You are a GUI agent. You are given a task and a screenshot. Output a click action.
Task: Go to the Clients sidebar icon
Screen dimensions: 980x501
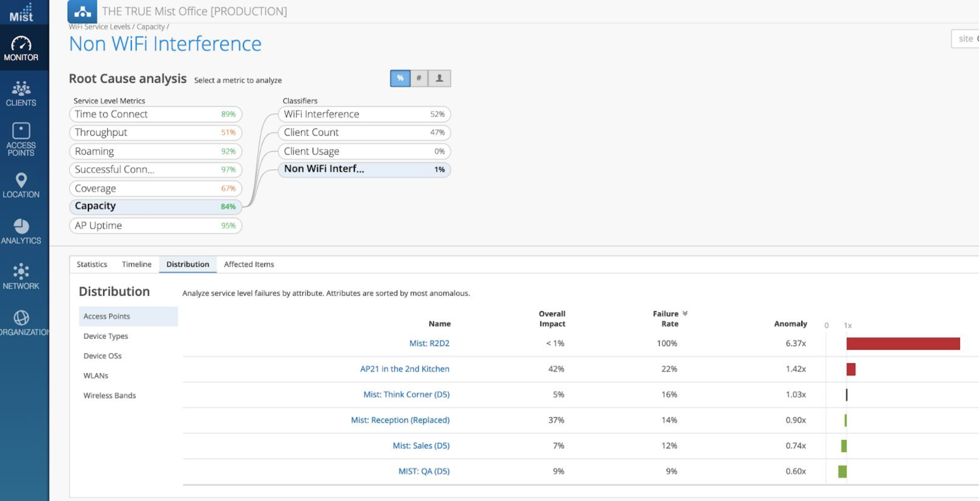pos(21,89)
